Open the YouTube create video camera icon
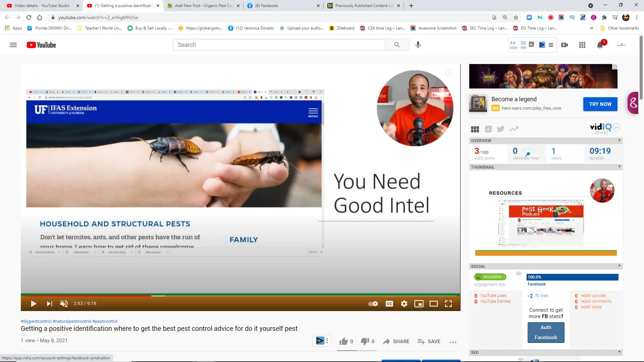This screenshot has width=644, height=362. [x=565, y=45]
